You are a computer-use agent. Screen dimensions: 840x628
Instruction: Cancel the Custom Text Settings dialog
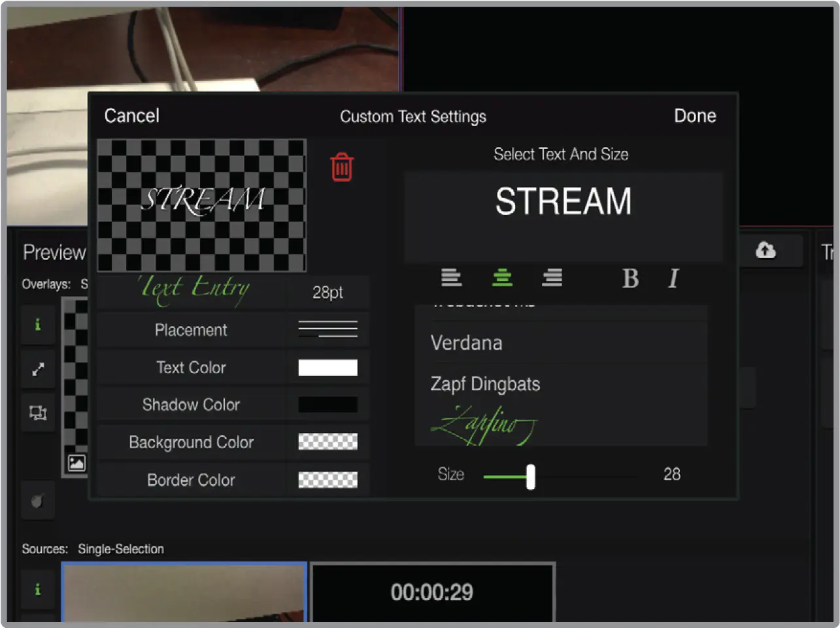pos(131,116)
